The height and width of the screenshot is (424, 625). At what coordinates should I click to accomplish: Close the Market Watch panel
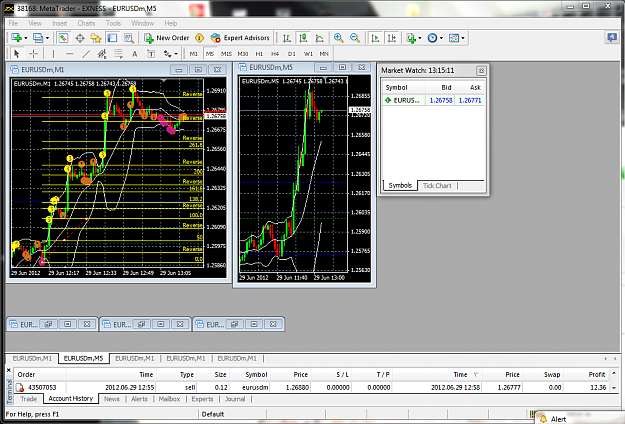[481, 71]
